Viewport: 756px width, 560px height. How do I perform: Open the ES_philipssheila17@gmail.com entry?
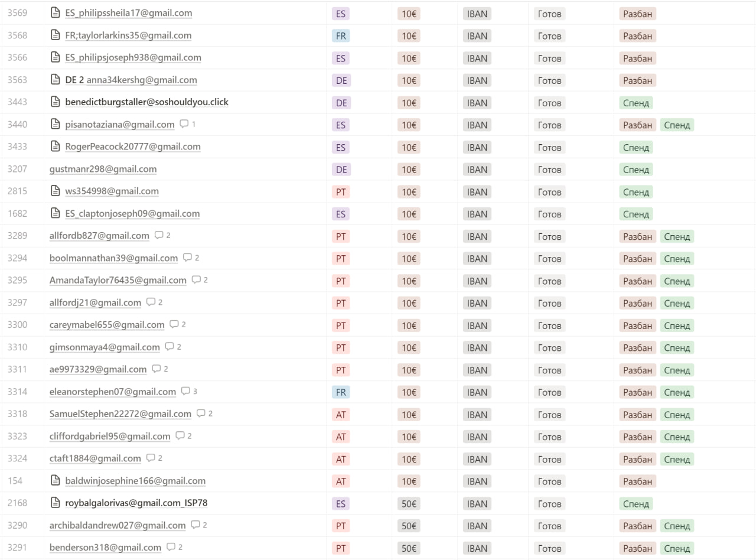pos(129,13)
